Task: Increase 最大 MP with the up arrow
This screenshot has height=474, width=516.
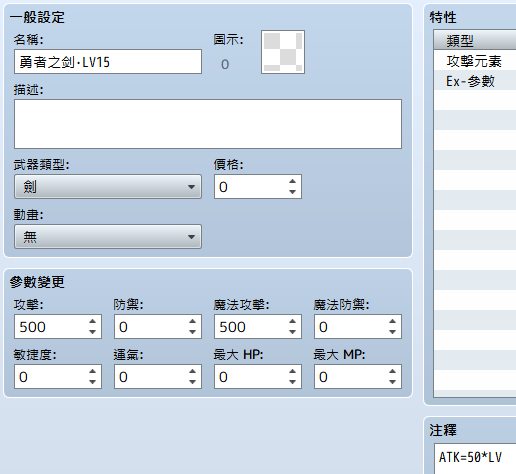Action: (392, 371)
